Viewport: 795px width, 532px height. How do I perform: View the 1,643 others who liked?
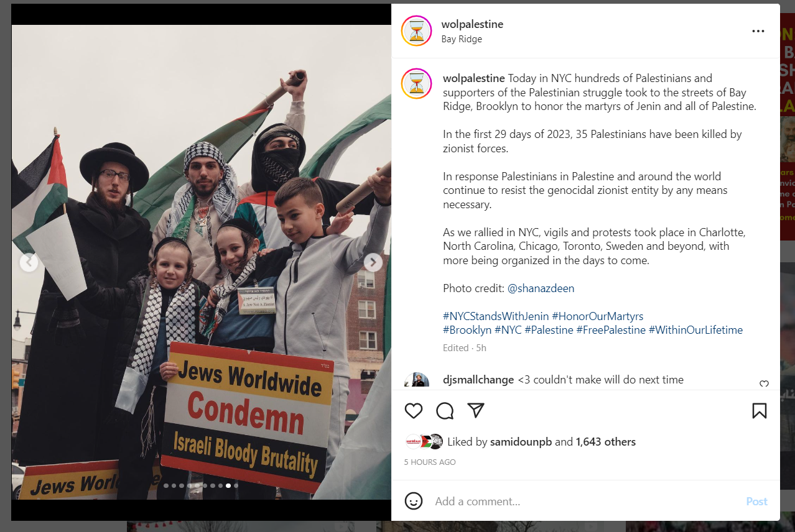pos(606,442)
